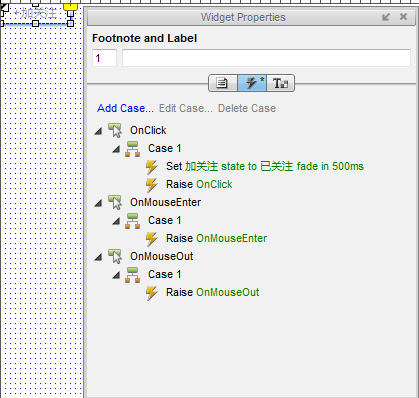Collapse Case 1 under OnMouseOut
The image size is (419, 398).
tap(116, 275)
